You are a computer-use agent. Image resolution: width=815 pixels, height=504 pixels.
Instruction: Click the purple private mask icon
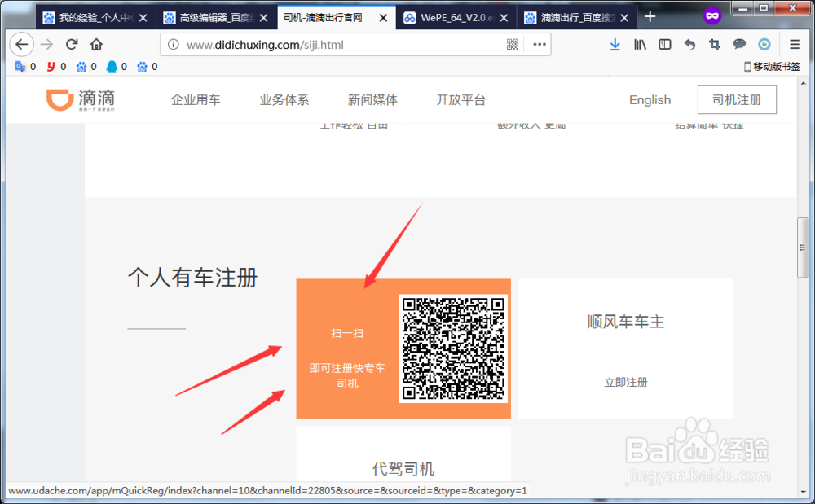[712, 16]
